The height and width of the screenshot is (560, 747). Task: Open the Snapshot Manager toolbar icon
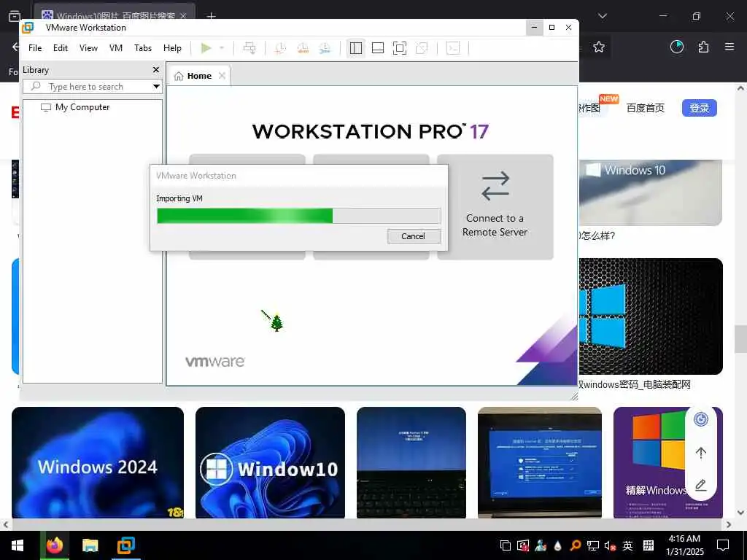pyautogui.click(x=325, y=48)
